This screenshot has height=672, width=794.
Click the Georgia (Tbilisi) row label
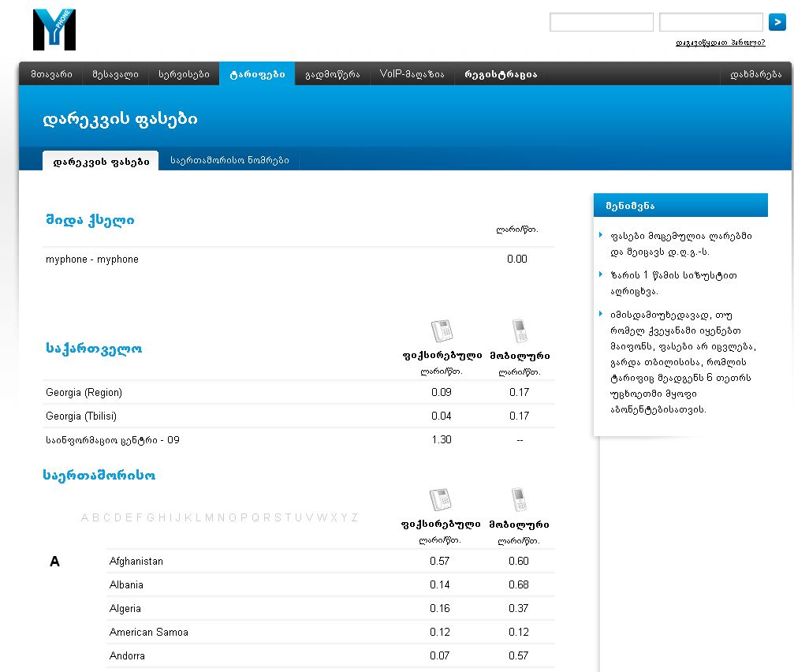[81, 416]
